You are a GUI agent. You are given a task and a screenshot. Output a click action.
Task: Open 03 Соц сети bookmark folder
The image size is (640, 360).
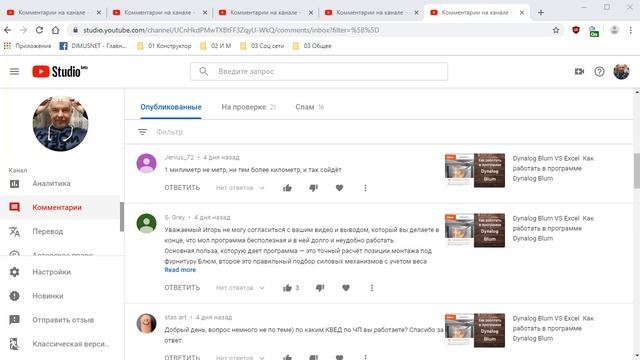point(262,46)
